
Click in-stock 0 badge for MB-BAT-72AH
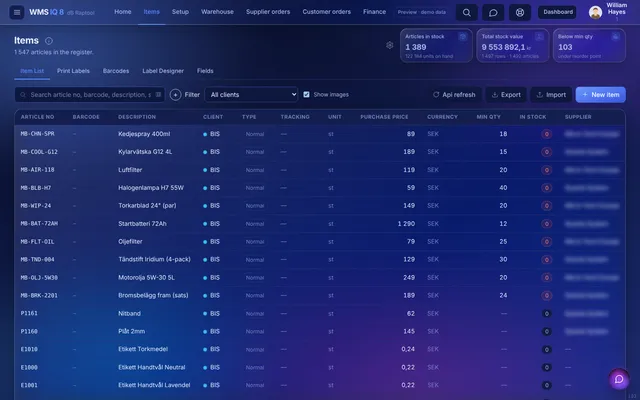point(547,224)
